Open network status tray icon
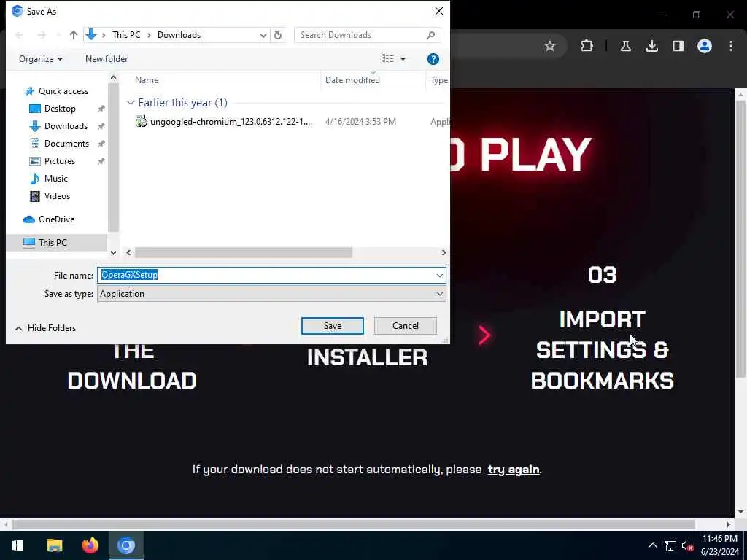Image resolution: width=747 pixels, height=560 pixels. coord(670,545)
